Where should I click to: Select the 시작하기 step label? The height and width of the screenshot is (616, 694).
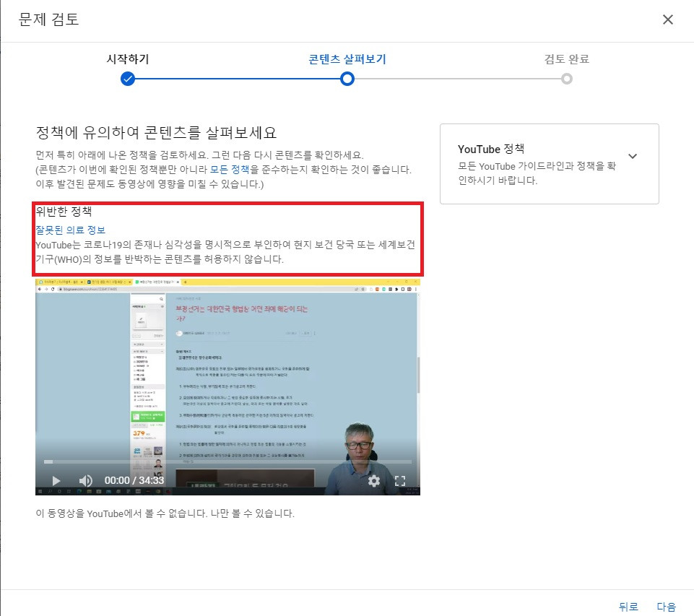click(x=128, y=59)
